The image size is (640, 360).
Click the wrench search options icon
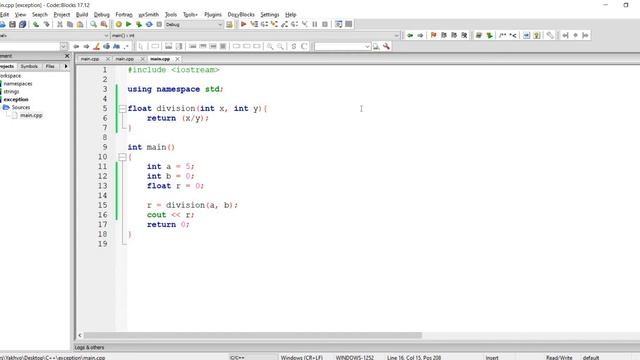[x=386, y=47]
